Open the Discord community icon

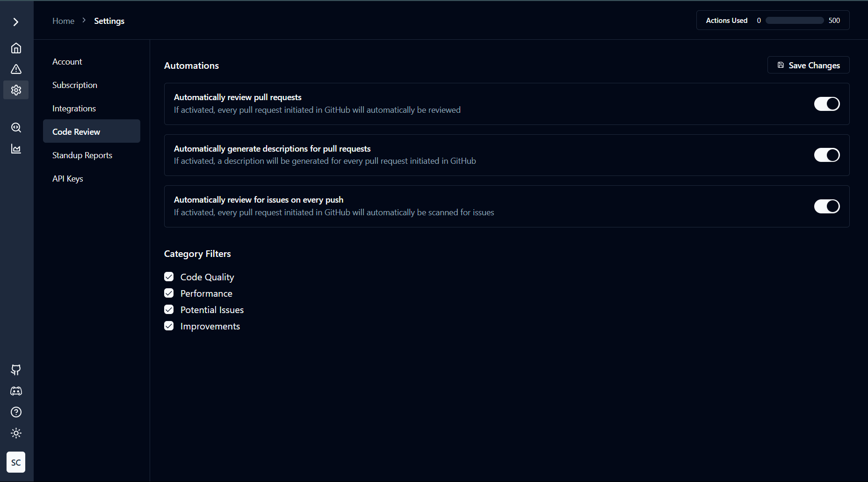click(x=16, y=391)
